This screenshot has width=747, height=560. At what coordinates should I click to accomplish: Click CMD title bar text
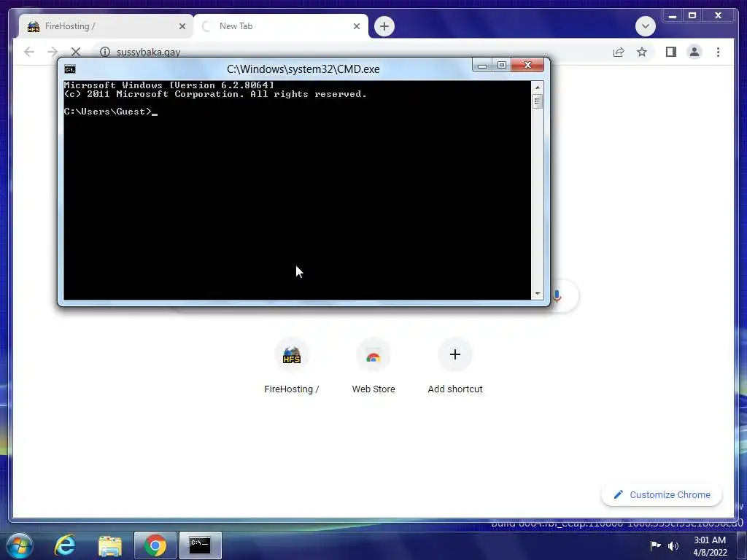coord(303,69)
